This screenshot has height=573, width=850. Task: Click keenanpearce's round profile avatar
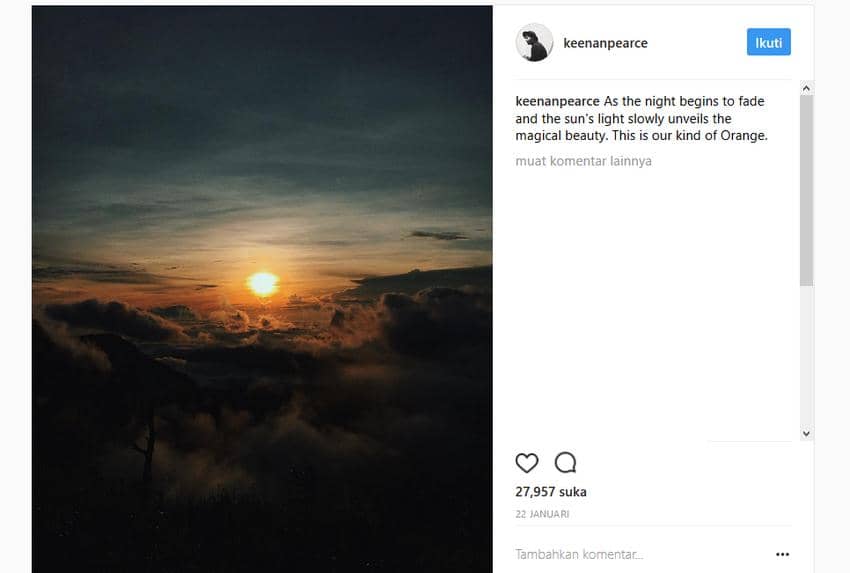tap(534, 43)
